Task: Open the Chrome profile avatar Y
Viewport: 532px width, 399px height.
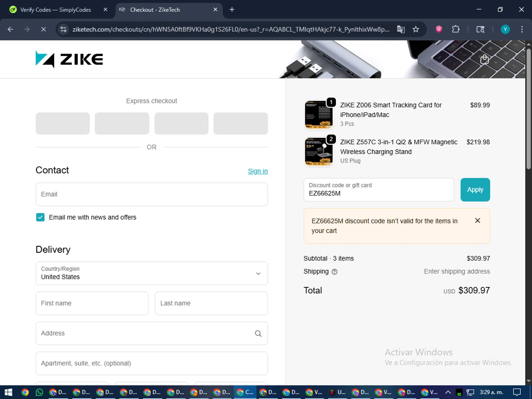Action: point(505,29)
